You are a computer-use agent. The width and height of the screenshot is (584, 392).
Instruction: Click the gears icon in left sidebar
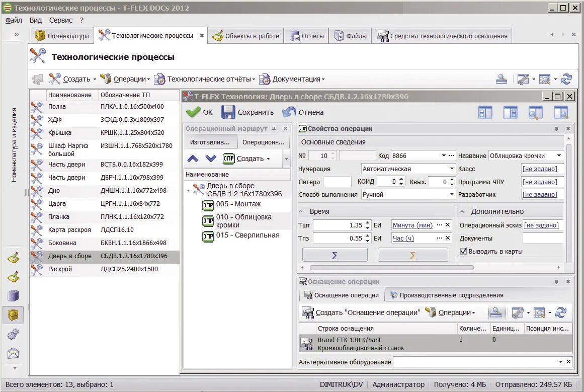click(13, 334)
